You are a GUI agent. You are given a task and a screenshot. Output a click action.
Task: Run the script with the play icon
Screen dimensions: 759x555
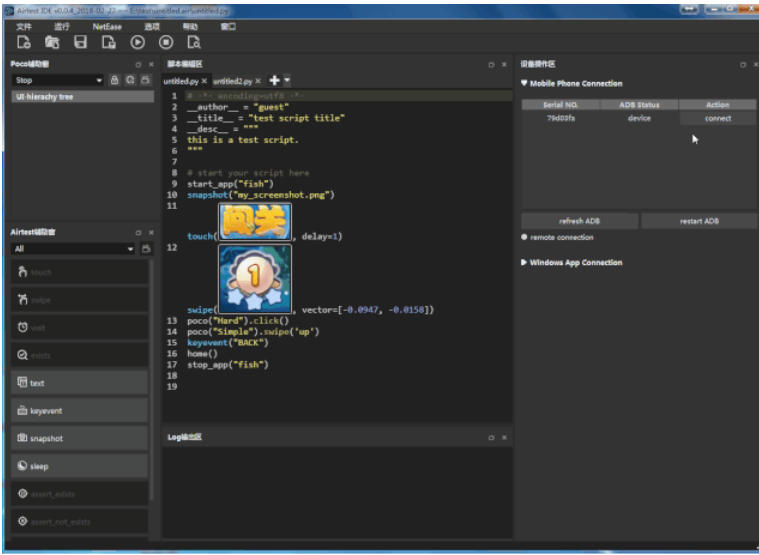point(137,43)
